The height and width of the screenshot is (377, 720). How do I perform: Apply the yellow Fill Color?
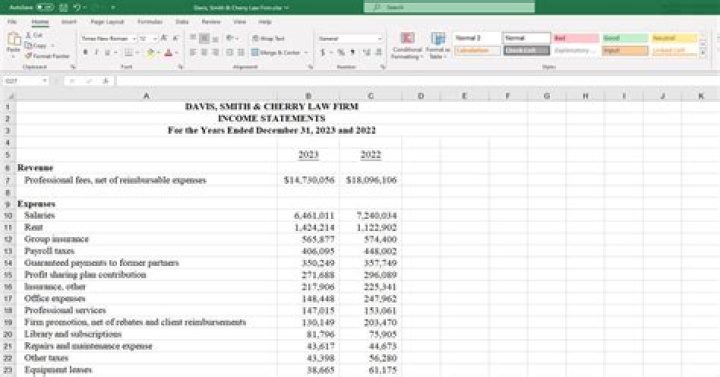point(150,53)
